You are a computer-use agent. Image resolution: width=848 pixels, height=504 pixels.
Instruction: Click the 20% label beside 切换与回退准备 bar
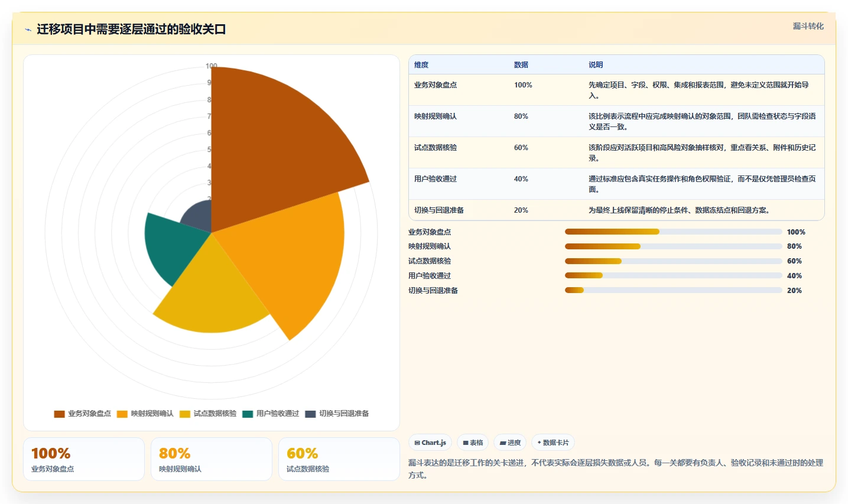[794, 291]
